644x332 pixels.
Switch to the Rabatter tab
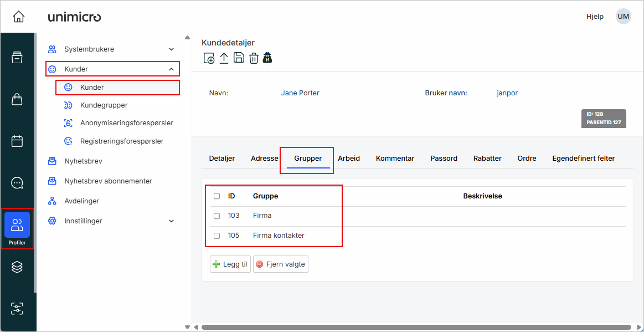487,159
